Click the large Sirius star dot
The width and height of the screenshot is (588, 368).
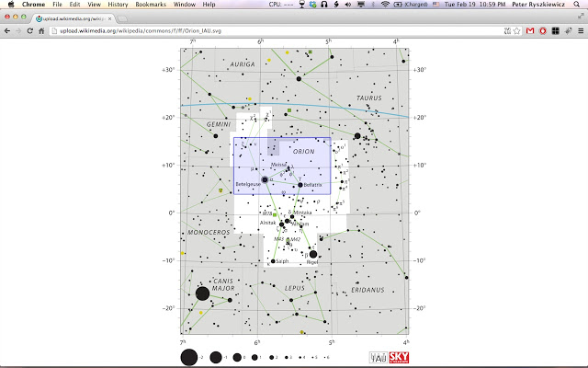coord(202,293)
